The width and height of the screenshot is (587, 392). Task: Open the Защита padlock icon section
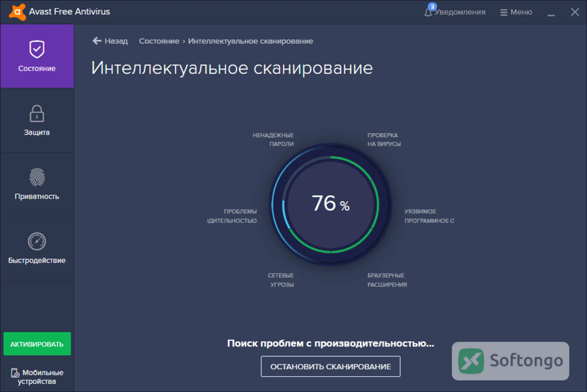[37, 120]
